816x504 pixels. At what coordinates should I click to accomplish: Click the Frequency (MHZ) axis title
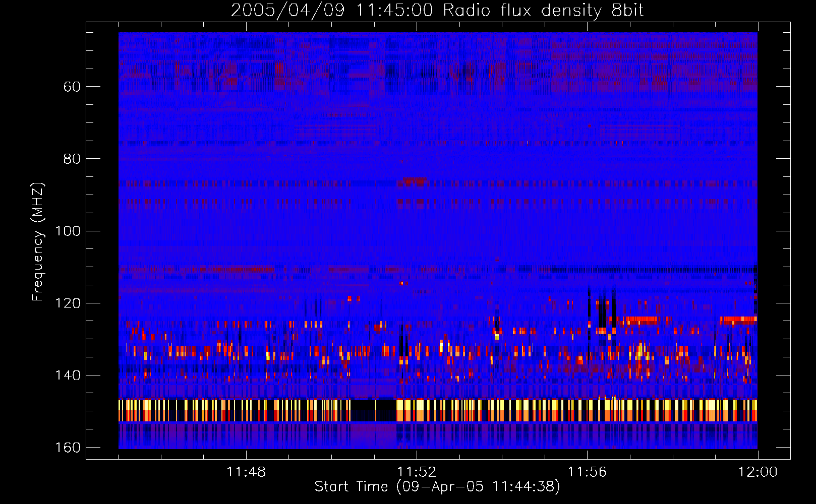point(38,242)
